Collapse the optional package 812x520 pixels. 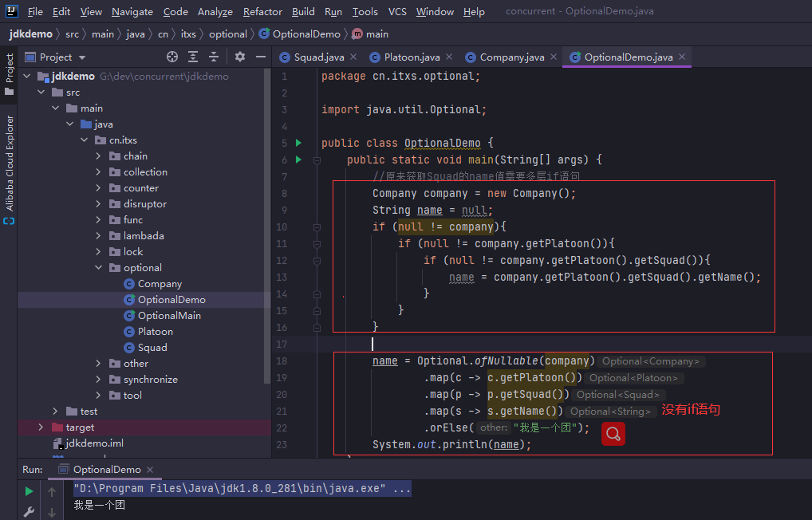click(x=98, y=268)
